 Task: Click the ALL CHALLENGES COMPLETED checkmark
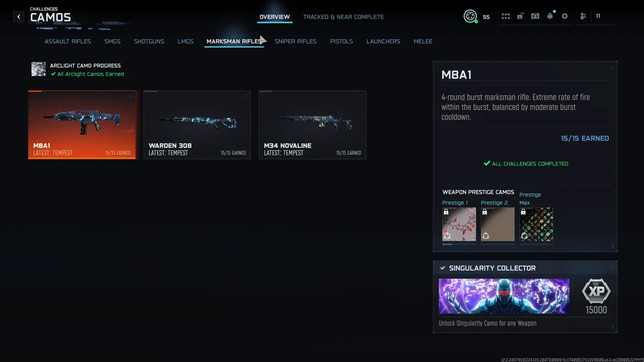click(487, 164)
